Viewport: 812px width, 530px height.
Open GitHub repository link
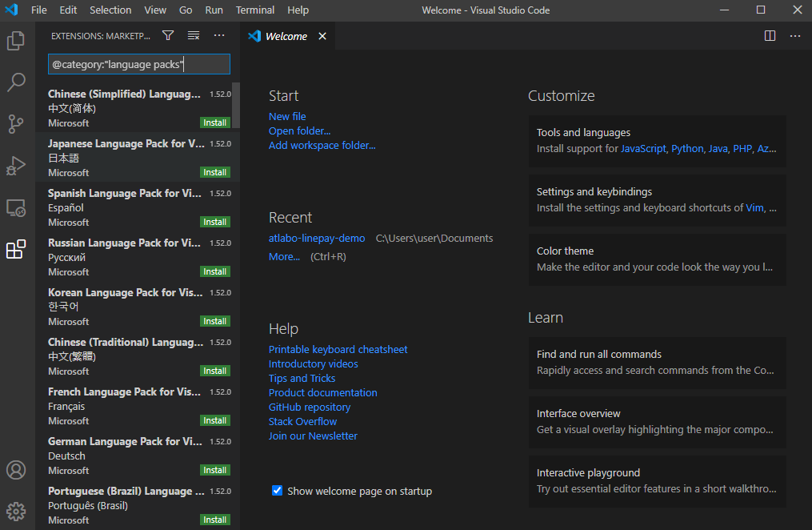(x=309, y=408)
